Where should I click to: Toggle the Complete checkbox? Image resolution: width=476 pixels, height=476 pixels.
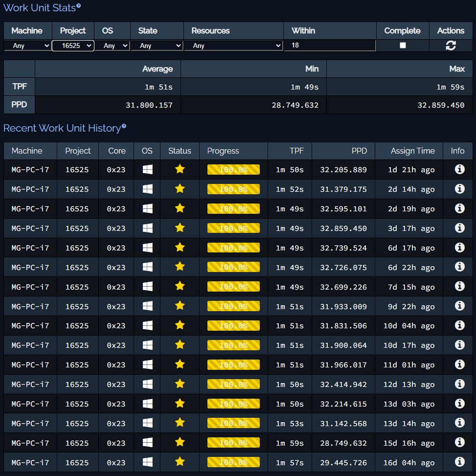tap(403, 45)
